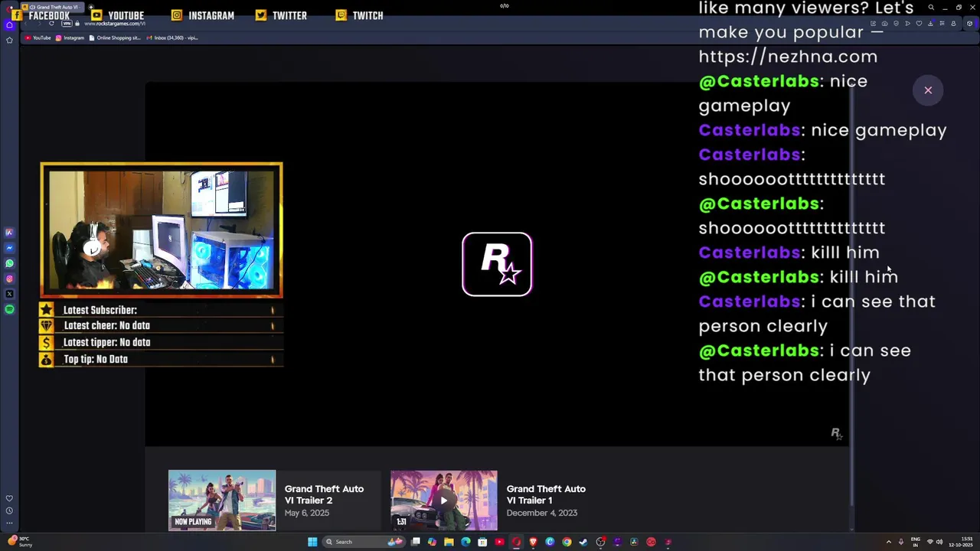This screenshot has height=551, width=980.
Task: Switch to Brave browser on the taskbar
Action: tap(533, 542)
